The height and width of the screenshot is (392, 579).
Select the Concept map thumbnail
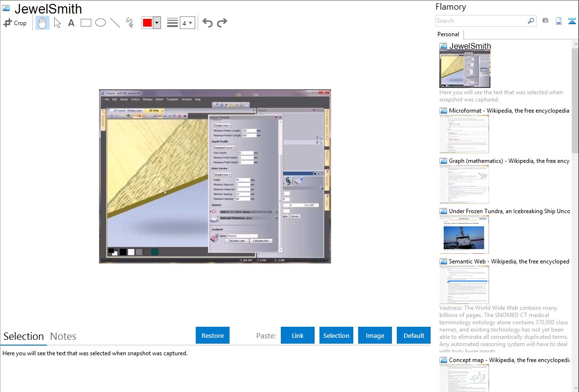click(464, 378)
